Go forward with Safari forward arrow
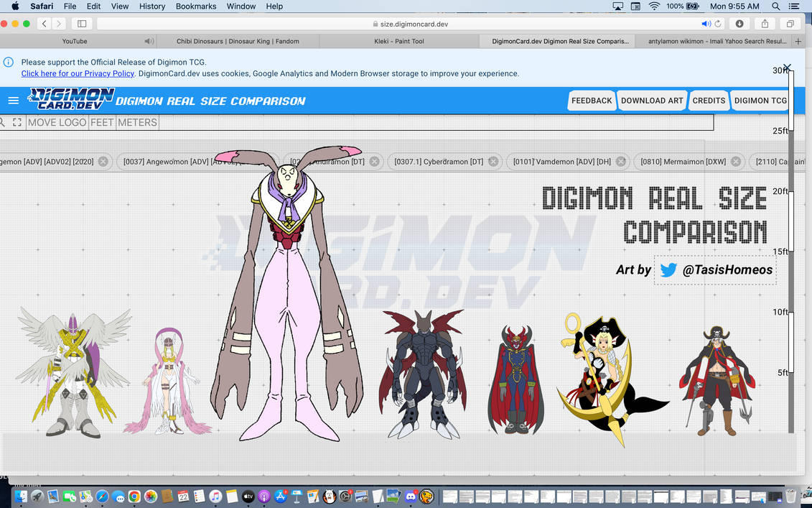Image resolution: width=812 pixels, height=508 pixels. click(59, 23)
